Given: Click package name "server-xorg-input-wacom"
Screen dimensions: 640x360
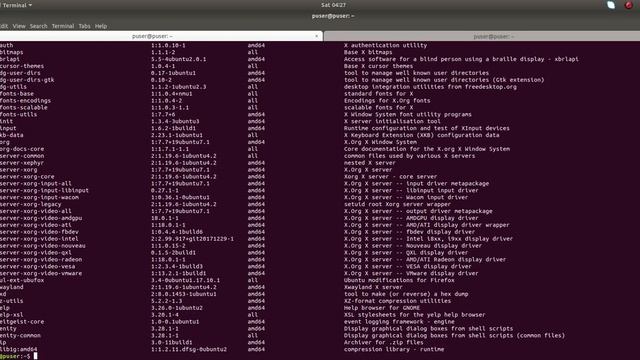Looking at the screenshot, I should click(x=40, y=198).
